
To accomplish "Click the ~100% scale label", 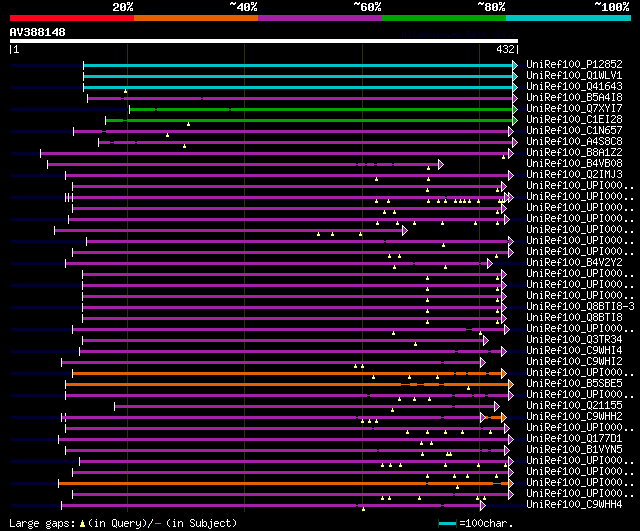I will coord(612,7).
